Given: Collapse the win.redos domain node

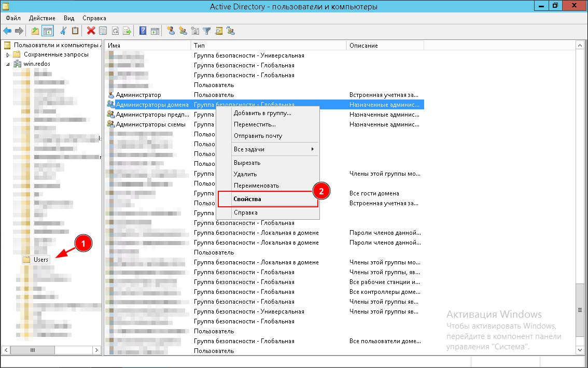Looking at the screenshot, I should coord(8,64).
